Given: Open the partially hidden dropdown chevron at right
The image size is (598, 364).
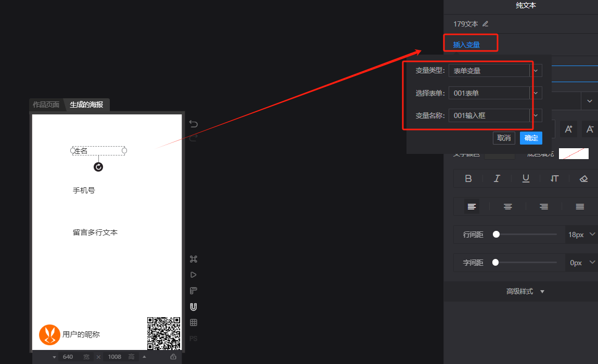Looking at the screenshot, I should click(590, 101).
